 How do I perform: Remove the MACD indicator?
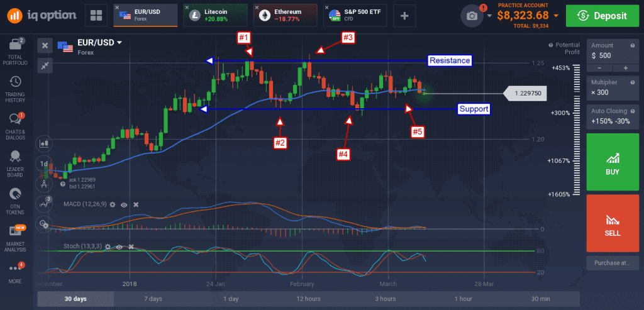point(136,204)
